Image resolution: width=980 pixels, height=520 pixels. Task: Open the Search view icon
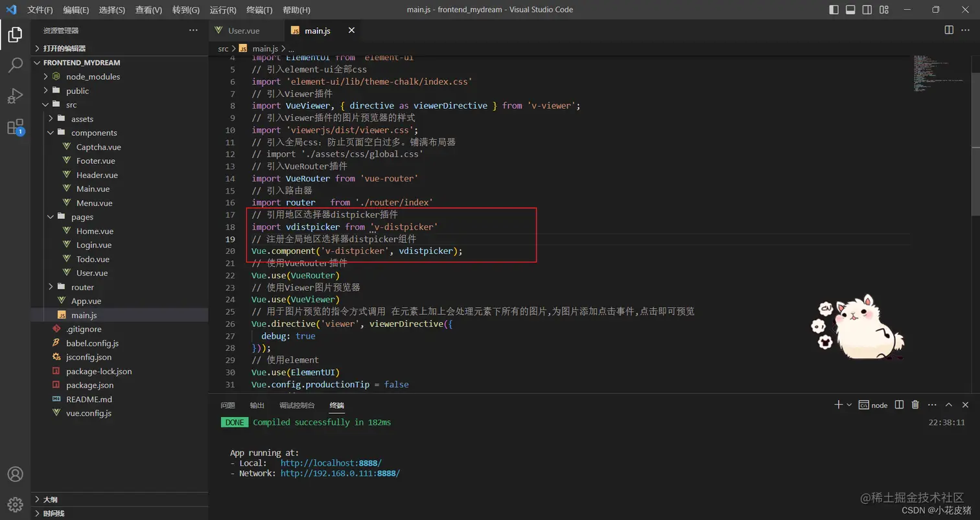click(x=15, y=65)
